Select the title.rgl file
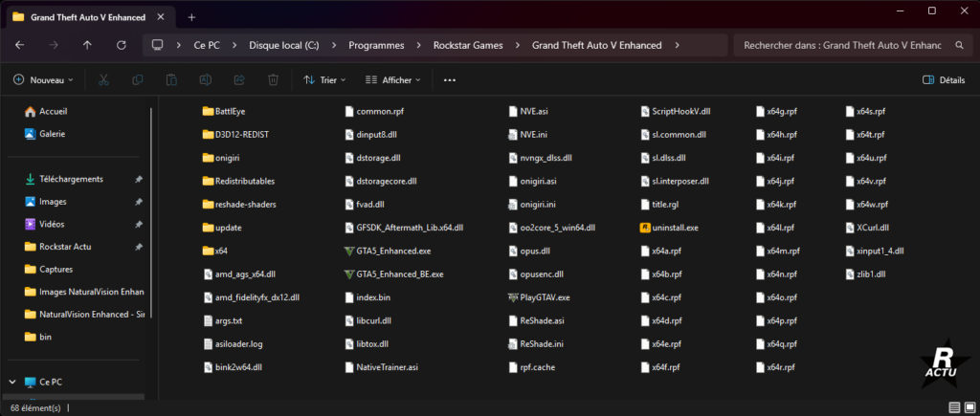Viewport: 980px width, 416px height. click(659, 205)
